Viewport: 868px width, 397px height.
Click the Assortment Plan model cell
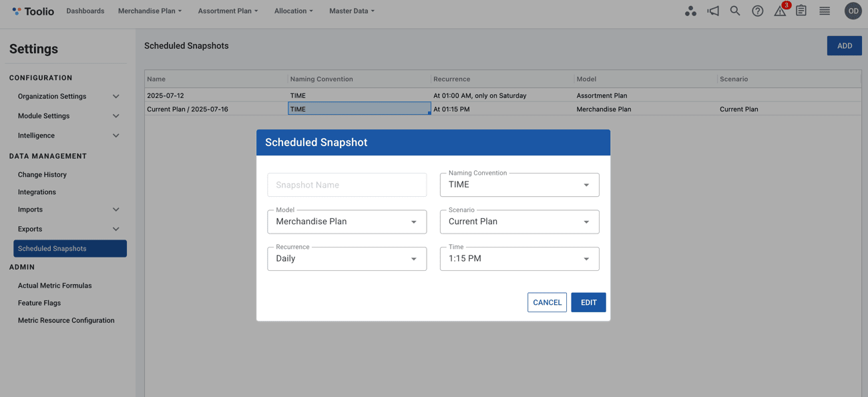point(646,95)
